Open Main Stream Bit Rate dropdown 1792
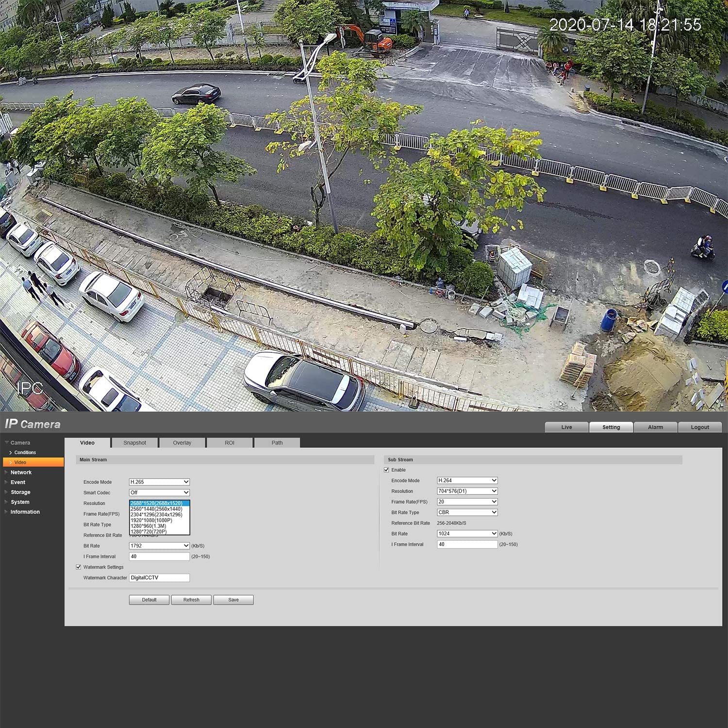The width and height of the screenshot is (728, 728). click(x=159, y=546)
